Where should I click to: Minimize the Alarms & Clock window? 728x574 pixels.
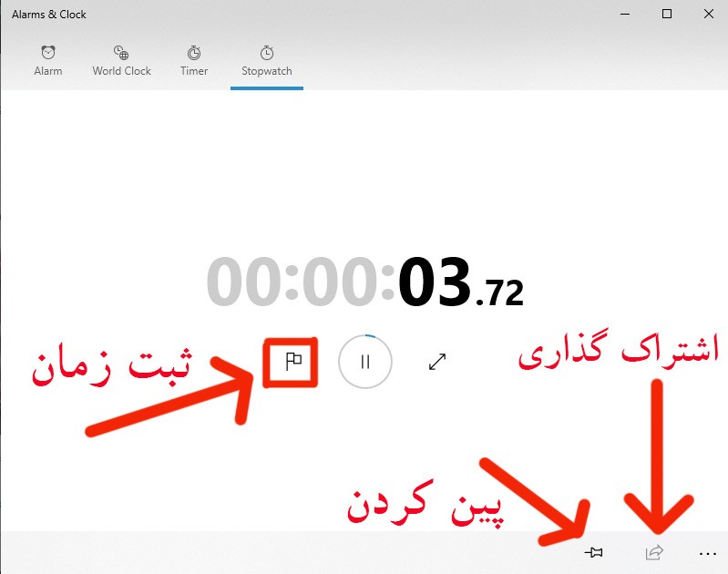tap(625, 14)
